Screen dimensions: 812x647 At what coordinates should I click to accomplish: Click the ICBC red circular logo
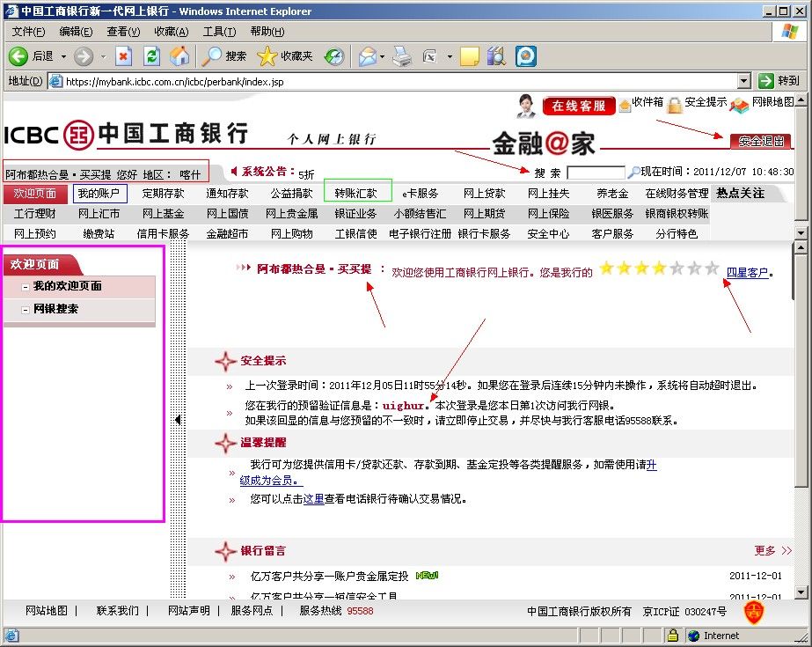(x=78, y=135)
